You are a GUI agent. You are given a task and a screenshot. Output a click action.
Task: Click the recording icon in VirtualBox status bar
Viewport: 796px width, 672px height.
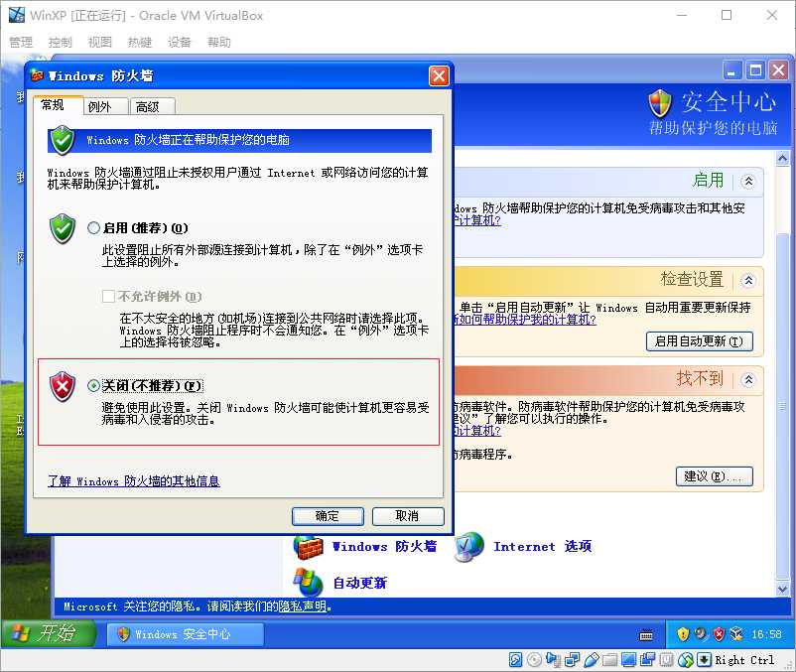(647, 660)
